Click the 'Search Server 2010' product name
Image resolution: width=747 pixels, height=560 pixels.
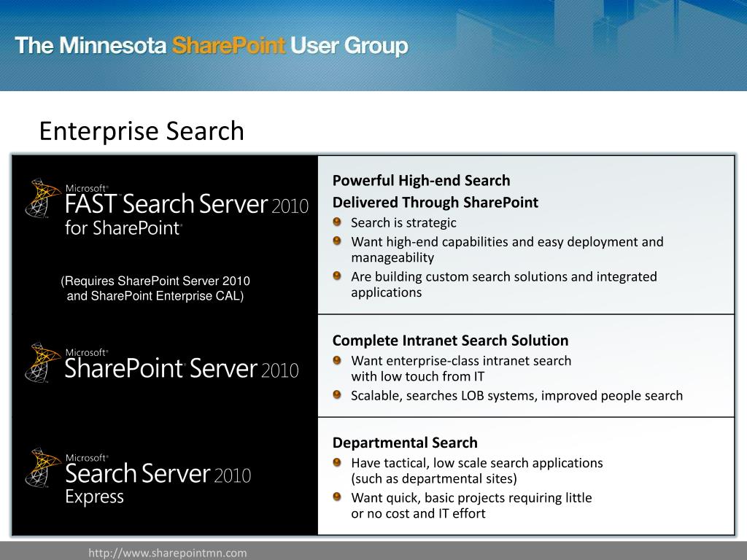coord(158,474)
